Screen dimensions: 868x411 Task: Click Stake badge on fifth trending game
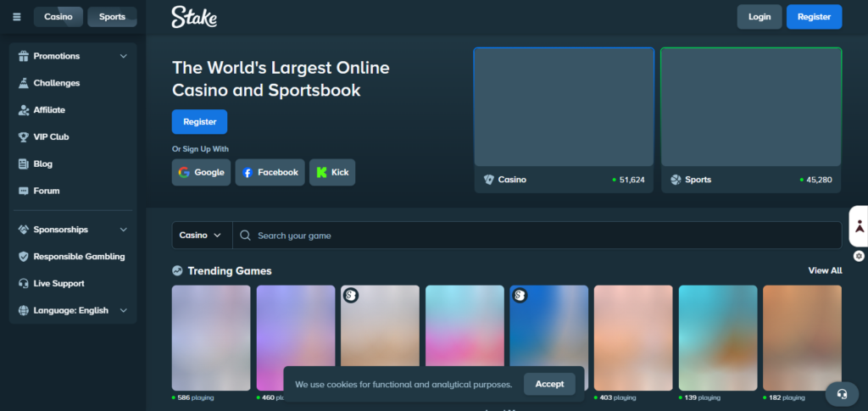pos(519,296)
